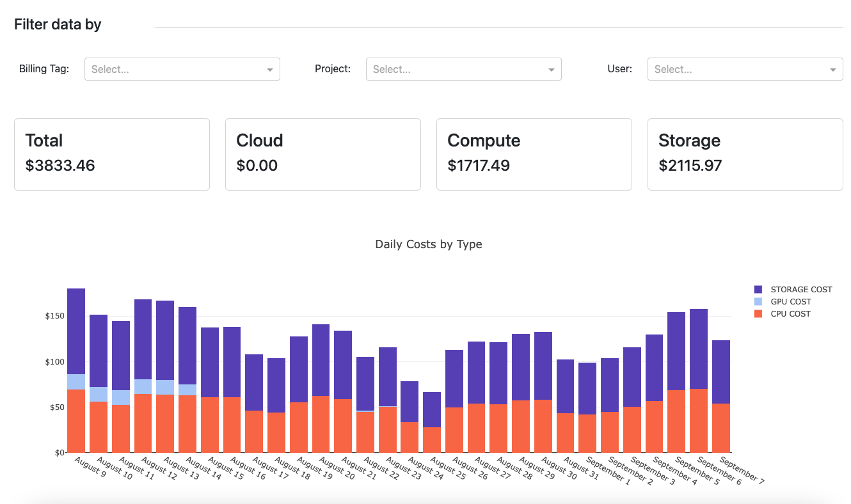Click the August 9 storage cost bar
The width and height of the screenshot is (851, 504).
coord(76,331)
